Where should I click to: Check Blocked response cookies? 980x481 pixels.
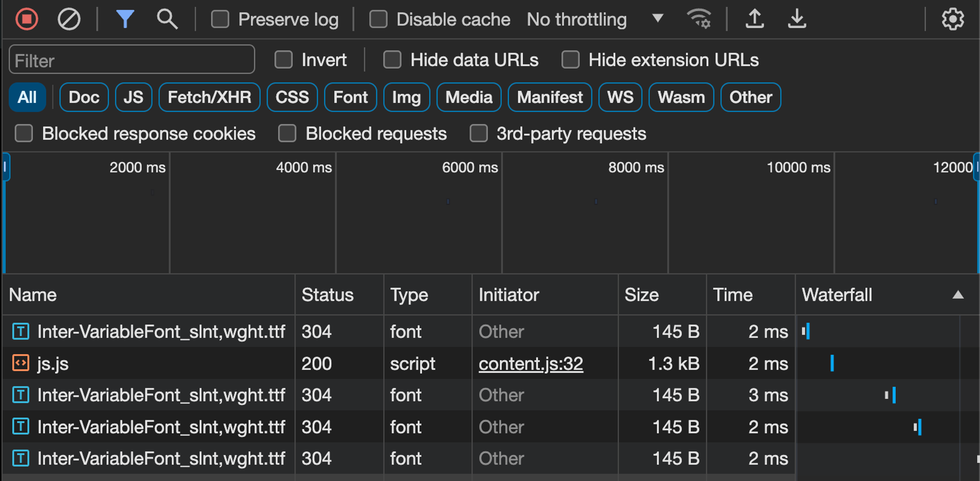(x=24, y=133)
